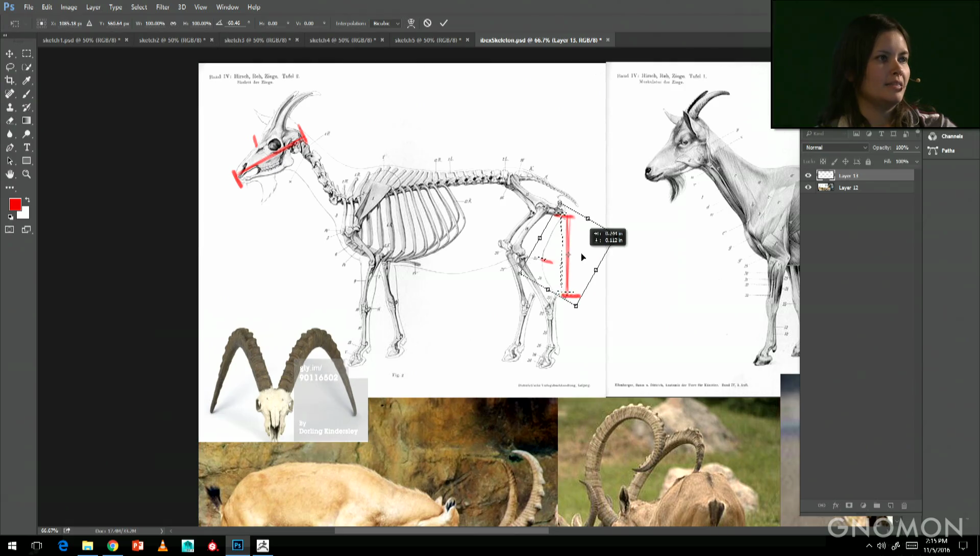This screenshot has height=556, width=980.
Task: Toggle relative positioning triangle for reference point
Action: (x=89, y=23)
